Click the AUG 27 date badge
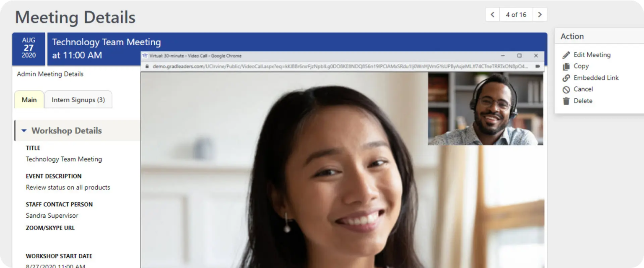The image size is (644, 268). coord(28,48)
